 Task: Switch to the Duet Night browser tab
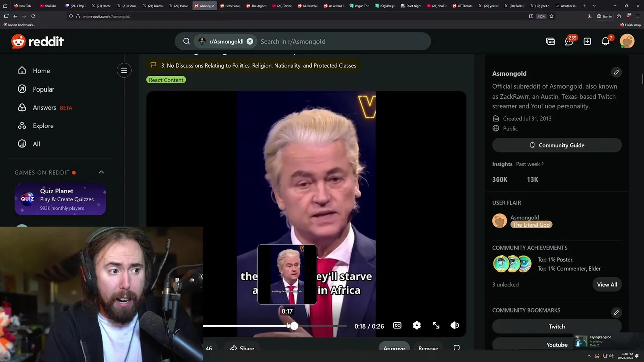[412, 6]
